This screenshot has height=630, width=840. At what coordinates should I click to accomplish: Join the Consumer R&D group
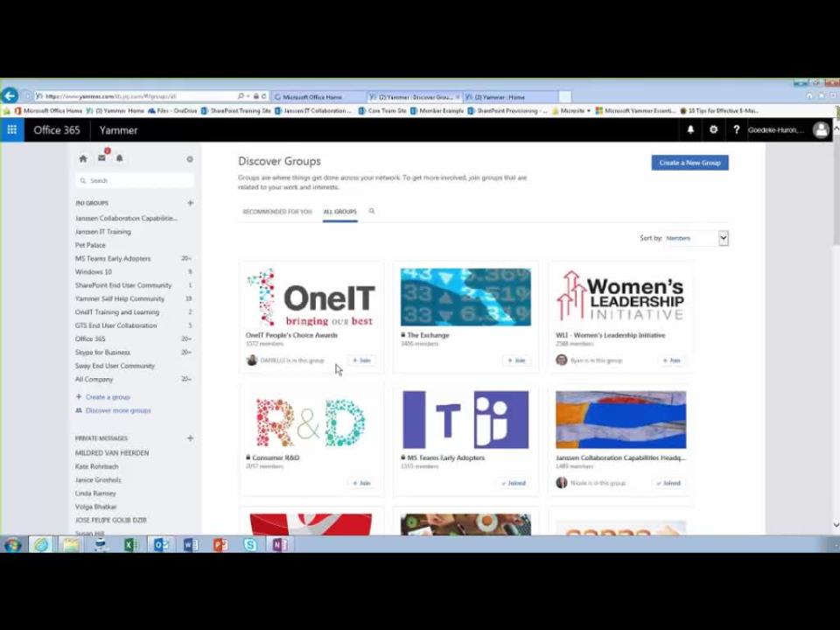point(361,483)
